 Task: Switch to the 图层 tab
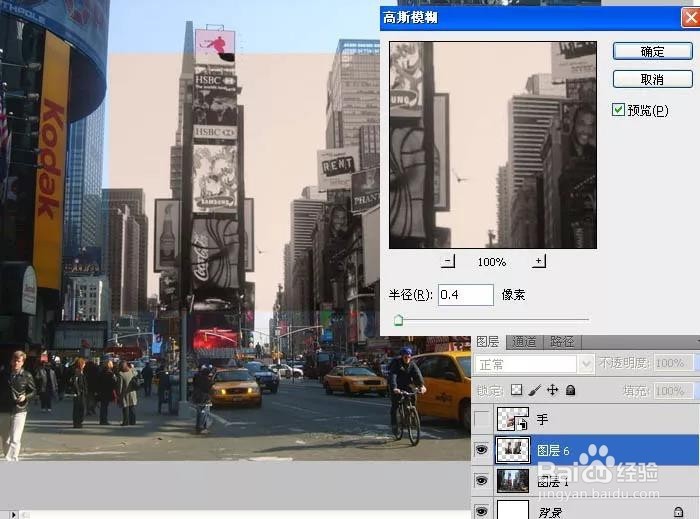[488, 342]
